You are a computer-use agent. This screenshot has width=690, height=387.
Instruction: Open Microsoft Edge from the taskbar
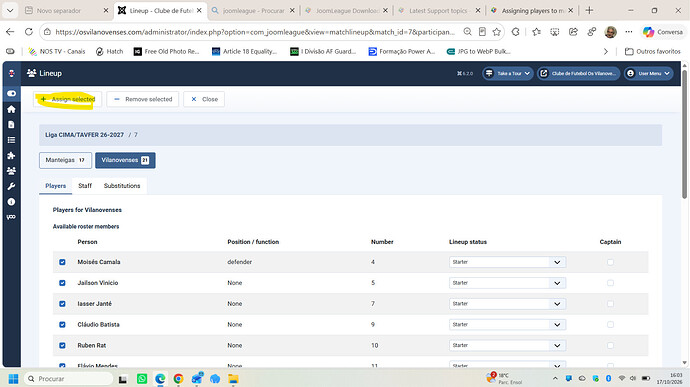pyautogui.click(x=160, y=379)
